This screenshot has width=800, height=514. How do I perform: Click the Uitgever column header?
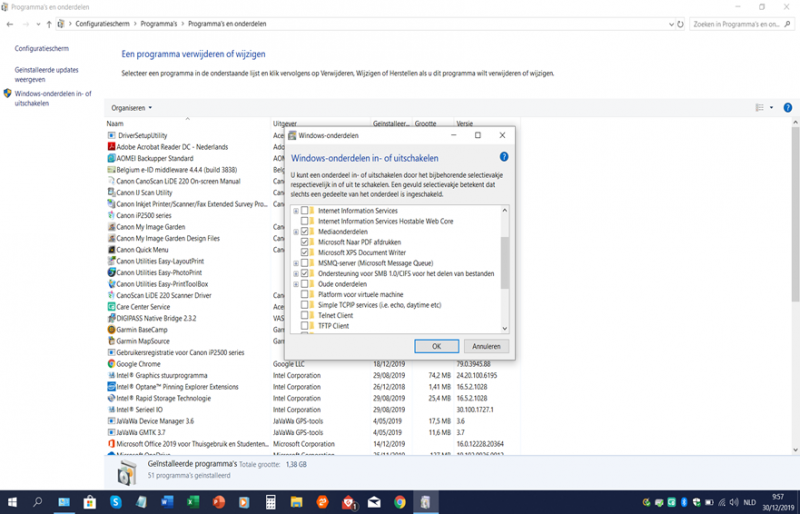(285, 123)
